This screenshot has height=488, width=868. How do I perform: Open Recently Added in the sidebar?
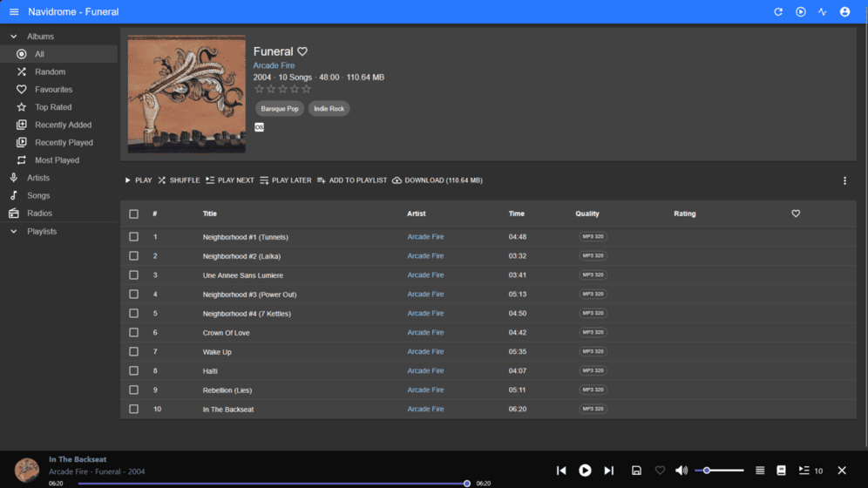[x=63, y=125]
